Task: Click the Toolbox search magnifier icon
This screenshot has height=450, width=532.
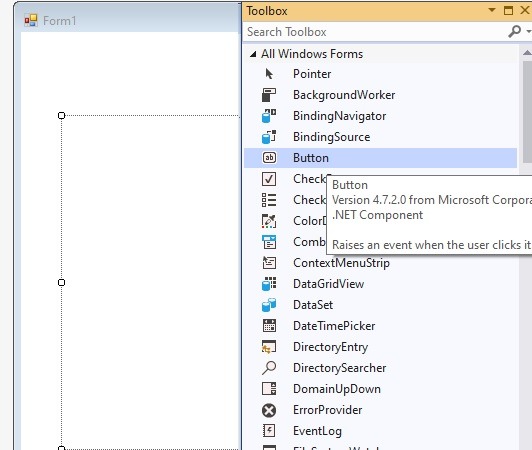Action: (515, 32)
